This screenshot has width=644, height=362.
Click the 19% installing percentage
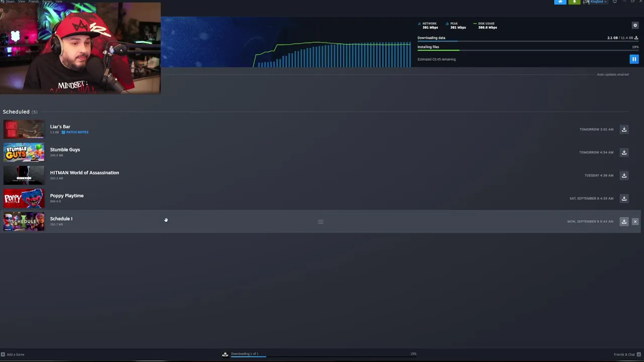pos(635,47)
